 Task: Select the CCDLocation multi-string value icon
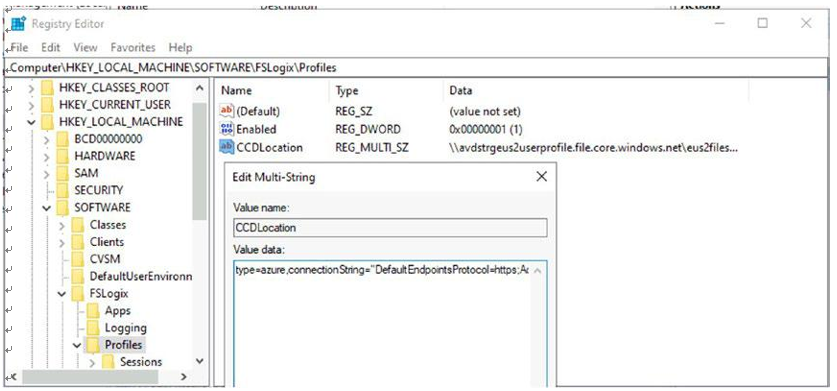(x=227, y=147)
